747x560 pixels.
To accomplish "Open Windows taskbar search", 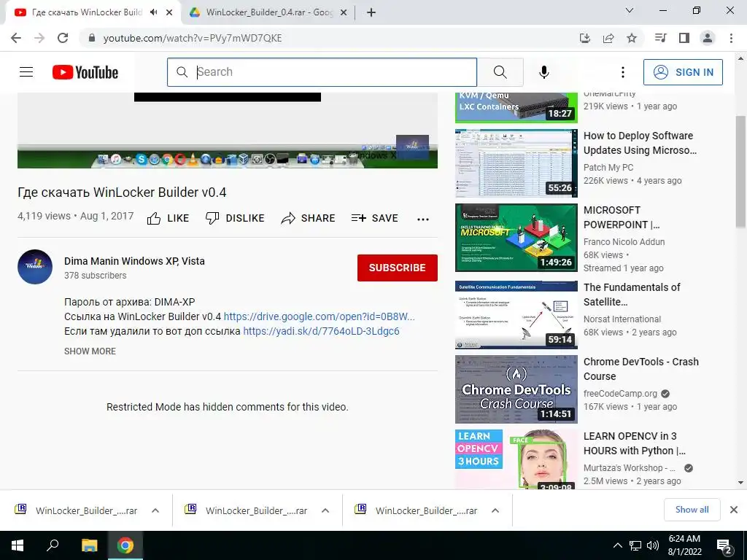I will tap(53, 545).
